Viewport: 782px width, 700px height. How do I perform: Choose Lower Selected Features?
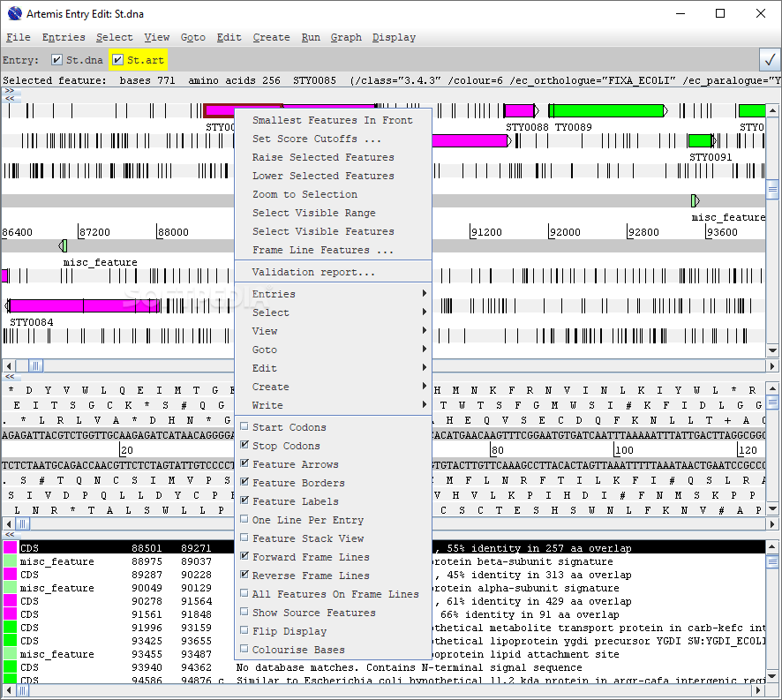click(x=333, y=176)
